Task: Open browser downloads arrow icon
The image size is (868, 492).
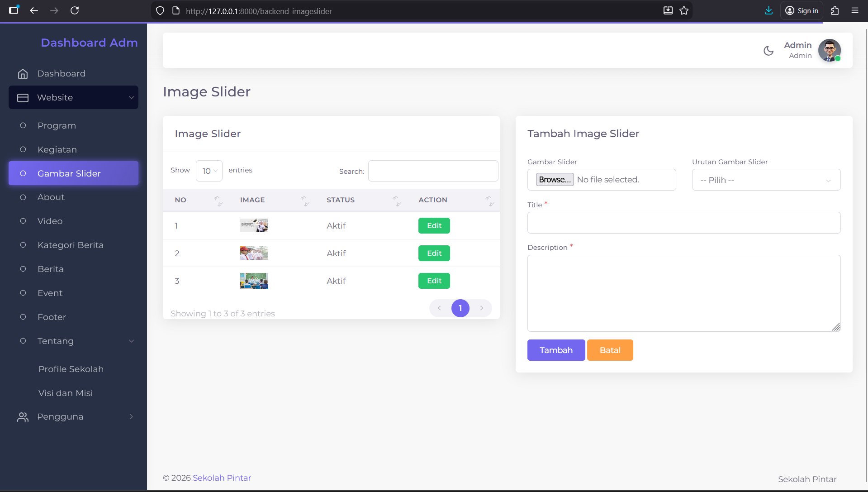Action: click(768, 10)
